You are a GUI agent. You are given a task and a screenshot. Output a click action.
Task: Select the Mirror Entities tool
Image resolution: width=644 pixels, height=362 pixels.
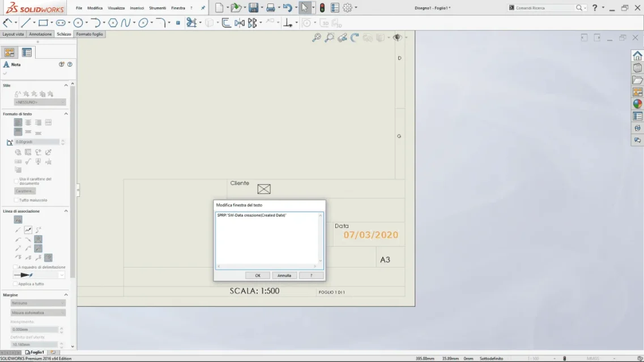coord(240,23)
